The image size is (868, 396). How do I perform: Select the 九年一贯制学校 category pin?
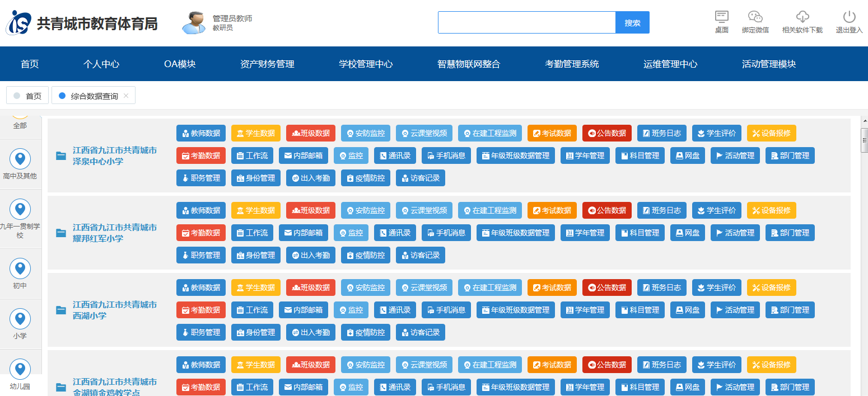[x=21, y=209]
